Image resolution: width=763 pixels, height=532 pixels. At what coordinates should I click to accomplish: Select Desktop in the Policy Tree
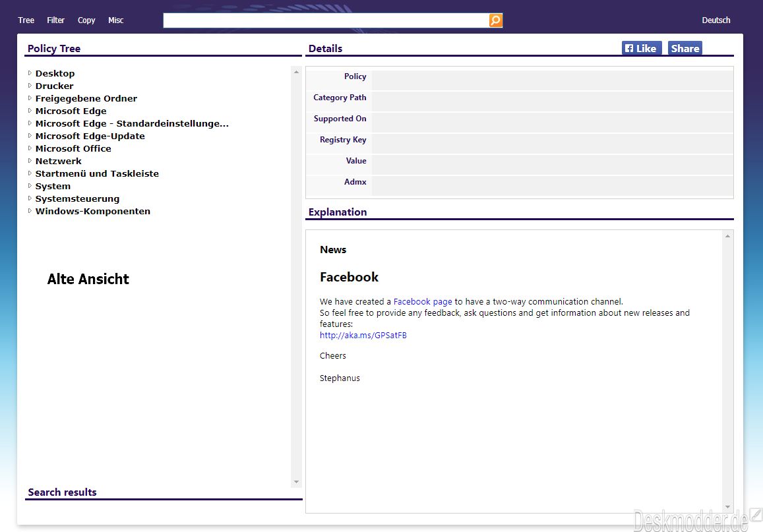coord(55,73)
